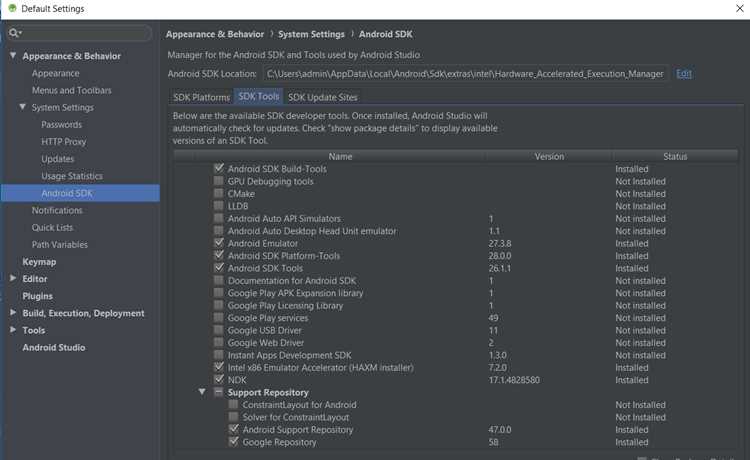Image resolution: width=750 pixels, height=460 pixels.
Task: Open Quick Lists settings
Action: pyautogui.click(x=52, y=228)
